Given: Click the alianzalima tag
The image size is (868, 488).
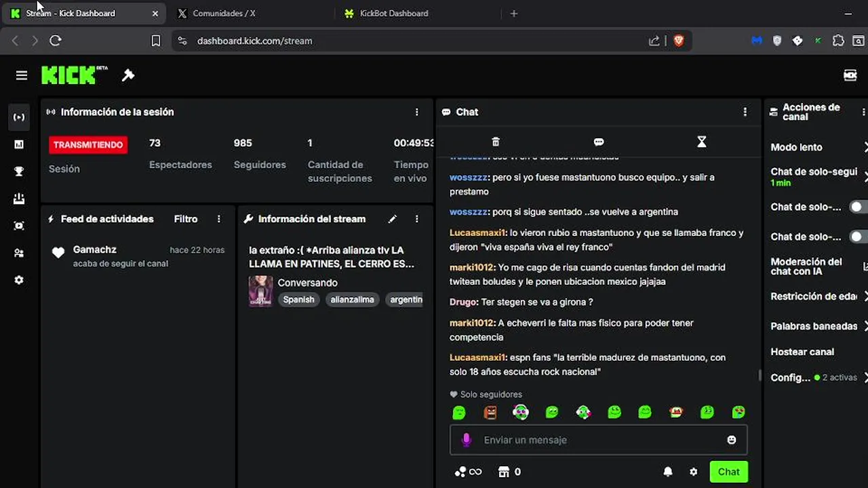Looking at the screenshot, I should 353,300.
